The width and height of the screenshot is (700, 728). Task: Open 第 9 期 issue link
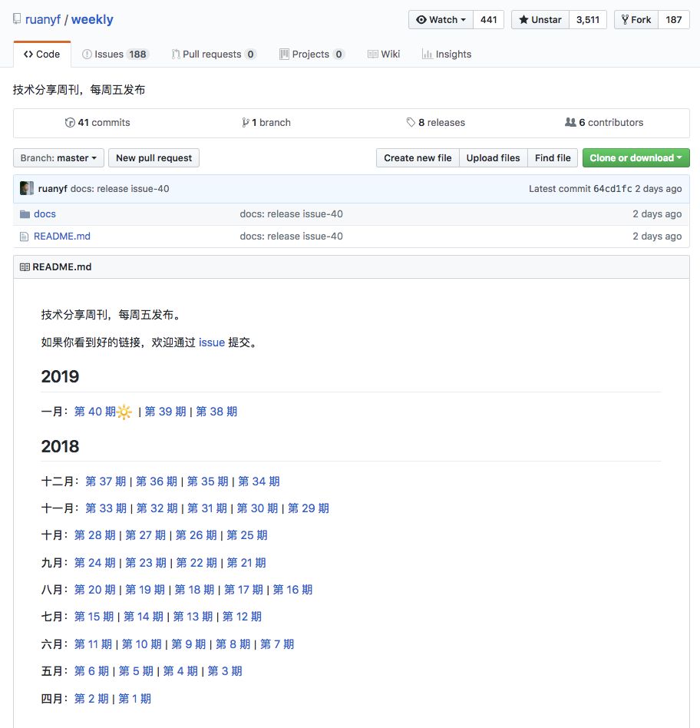click(x=189, y=645)
